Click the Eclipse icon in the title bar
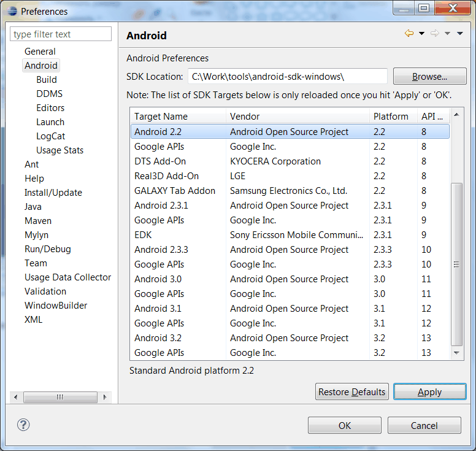This screenshot has height=451, width=476. coord(12,11)
